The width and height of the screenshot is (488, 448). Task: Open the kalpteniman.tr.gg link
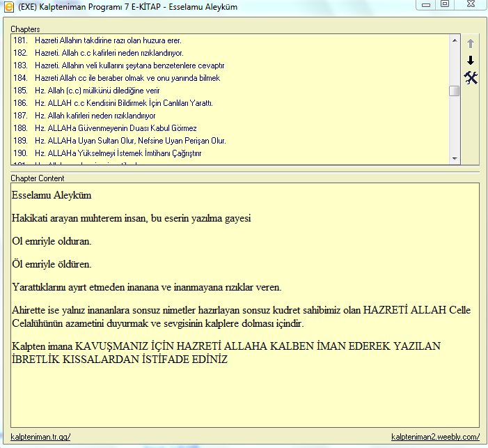point(40,437)
